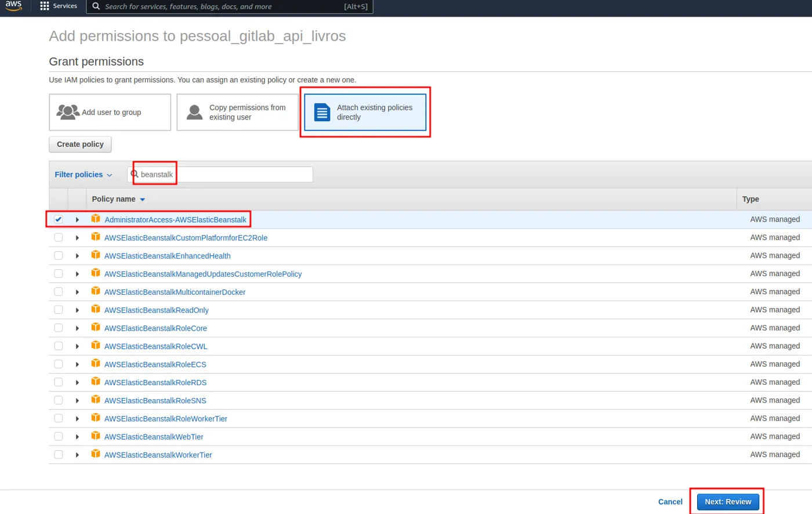This screenshot has height=514, width=812.
Task: Open the Services grid icon
Action: point(45,6)
